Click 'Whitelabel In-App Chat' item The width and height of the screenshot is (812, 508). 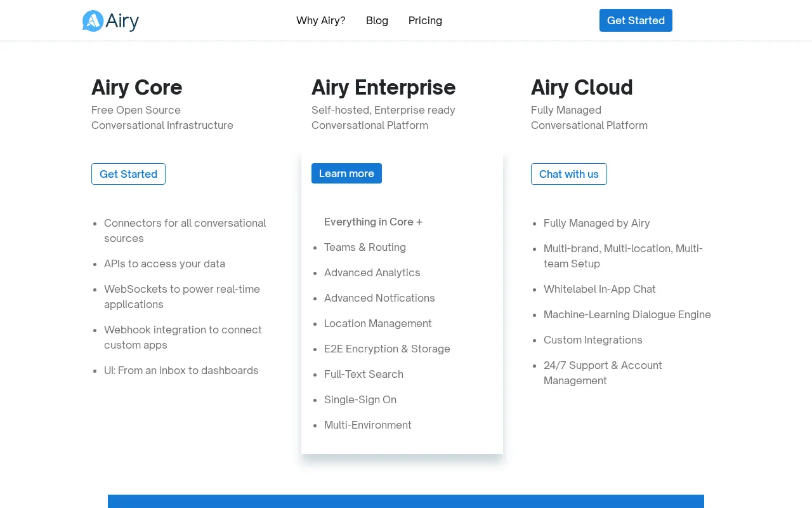tap(599, 289)
